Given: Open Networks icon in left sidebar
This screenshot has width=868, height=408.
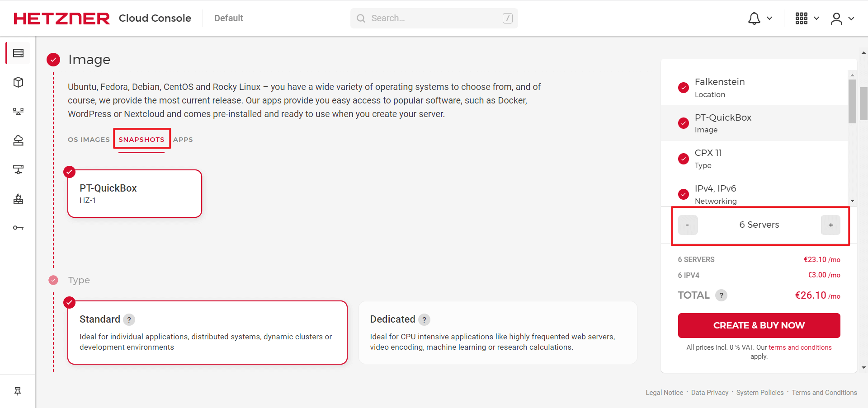Looking at the screenshot, I should pos(18,111).
